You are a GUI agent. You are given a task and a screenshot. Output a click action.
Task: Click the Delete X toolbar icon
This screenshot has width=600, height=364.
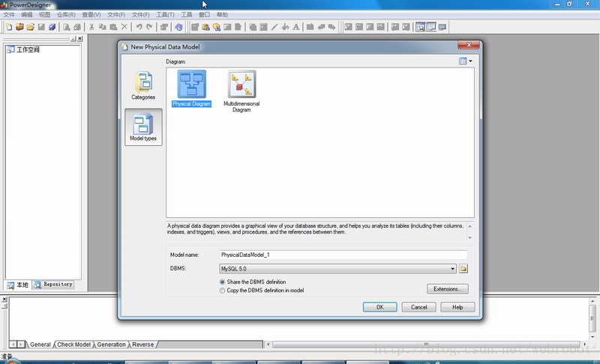coord(124,27)
